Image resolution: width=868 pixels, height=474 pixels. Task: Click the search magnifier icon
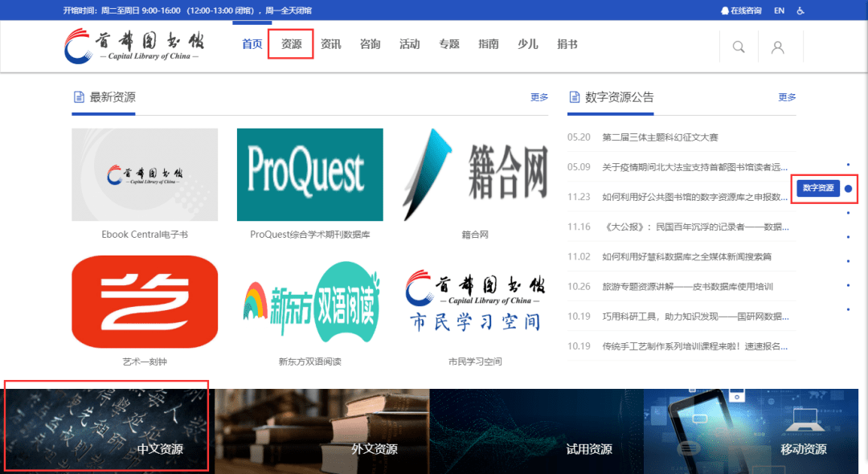click(738, 47)
